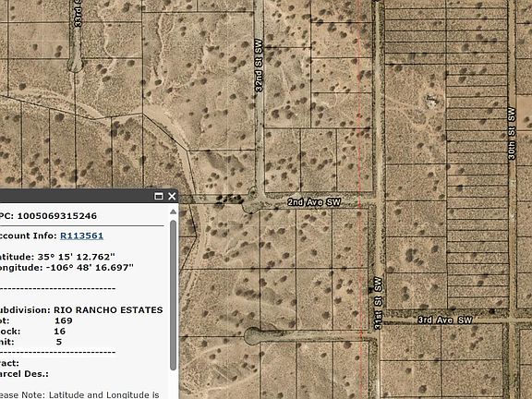Click the 33rd St label at top
Screen dimensions: 532x399
78,13
